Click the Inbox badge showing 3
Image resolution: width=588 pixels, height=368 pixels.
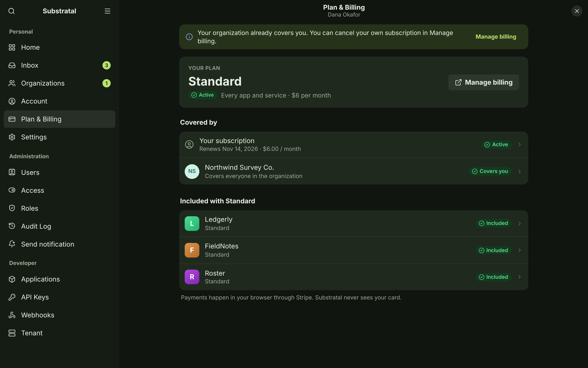tap(106, 65)
